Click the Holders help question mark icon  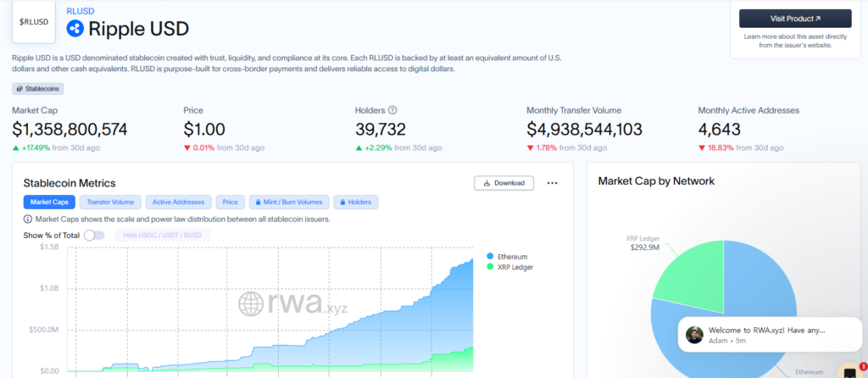click(x=392, y=110)
